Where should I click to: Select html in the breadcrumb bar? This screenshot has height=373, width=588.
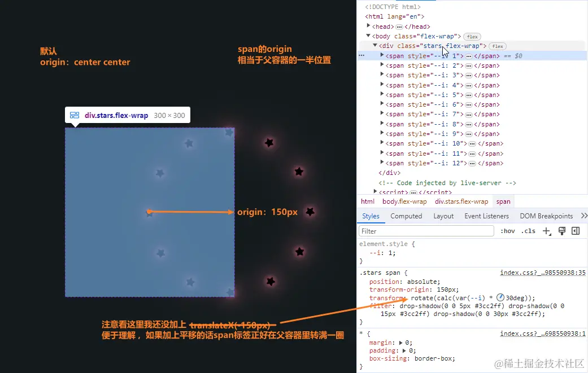click(x=368, y=201)
